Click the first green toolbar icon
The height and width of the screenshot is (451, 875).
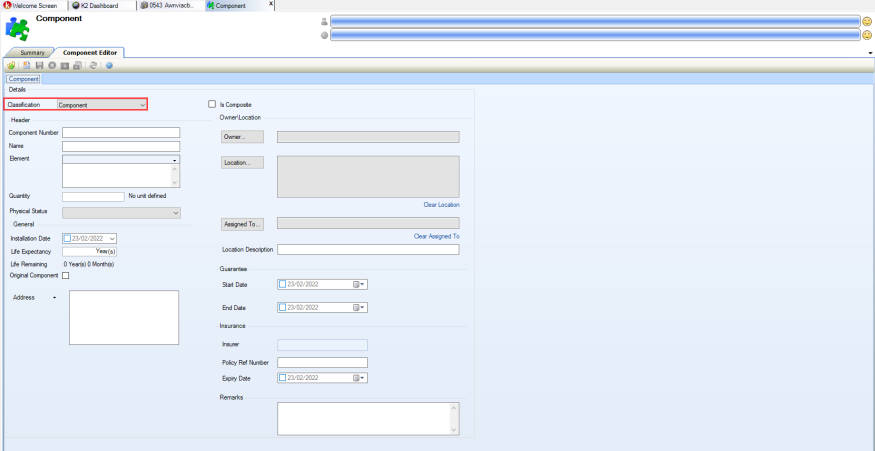(11, 65)
